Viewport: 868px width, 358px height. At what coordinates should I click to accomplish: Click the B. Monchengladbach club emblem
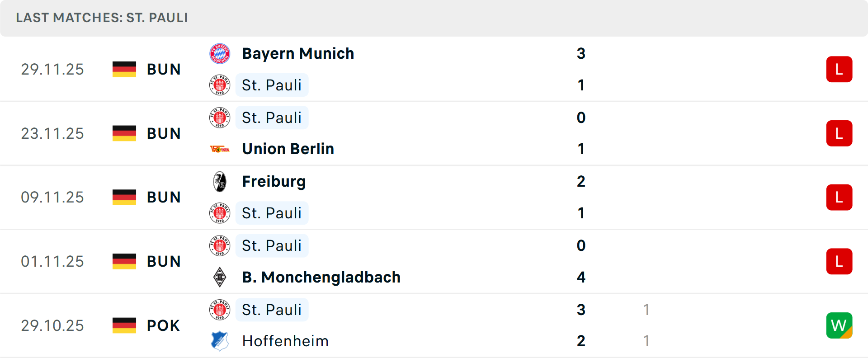[220, 277]
